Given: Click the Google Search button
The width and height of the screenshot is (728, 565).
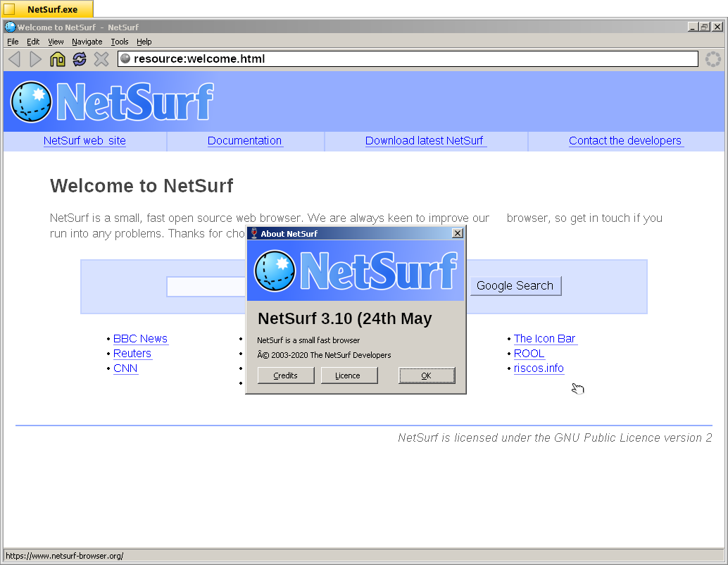Looking at the screenshot, I should pos(515,286).
